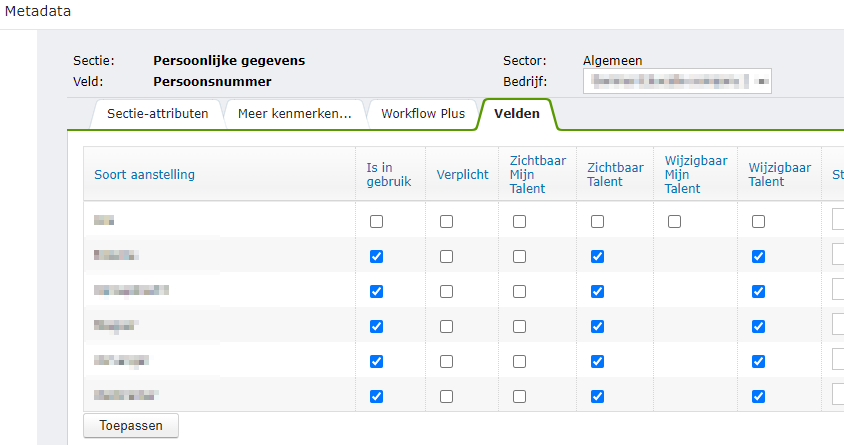844x445 pixels.
Task: Check Wijzigbaar Talent in the first row
Action: point(758,222)
